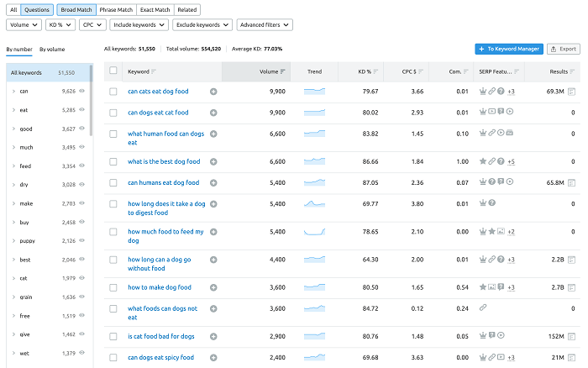The image size is (588, 368).
Task: Select Exact Match tab
Action: 155,10
